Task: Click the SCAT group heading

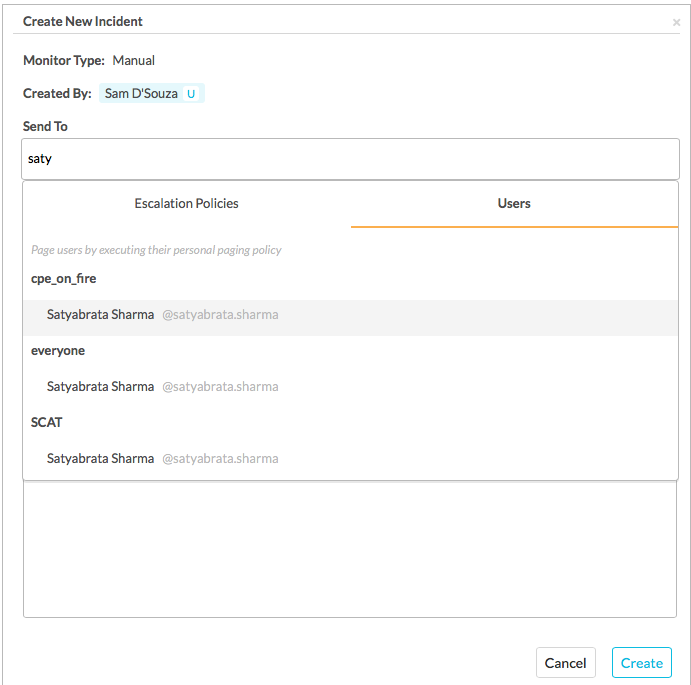Action: [46, 422]
